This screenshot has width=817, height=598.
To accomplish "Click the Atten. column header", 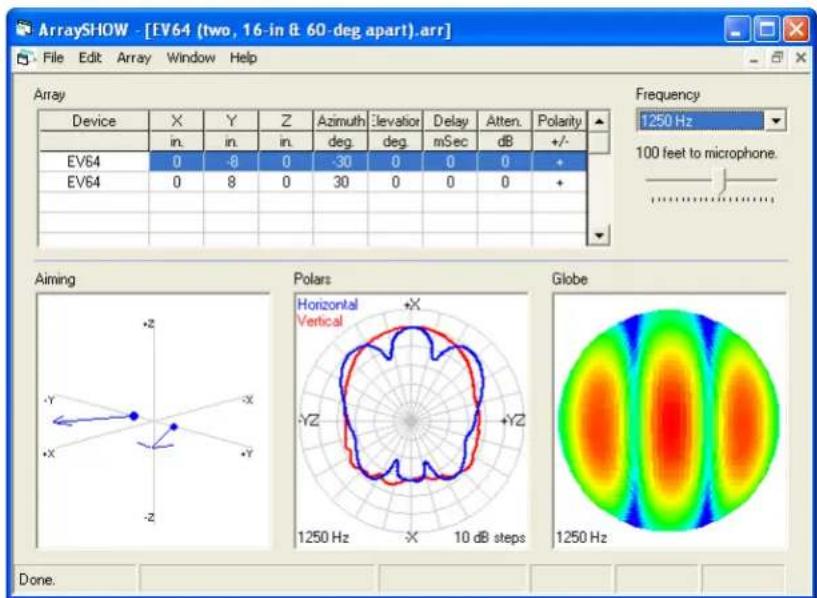I will (x=504, y=121).
